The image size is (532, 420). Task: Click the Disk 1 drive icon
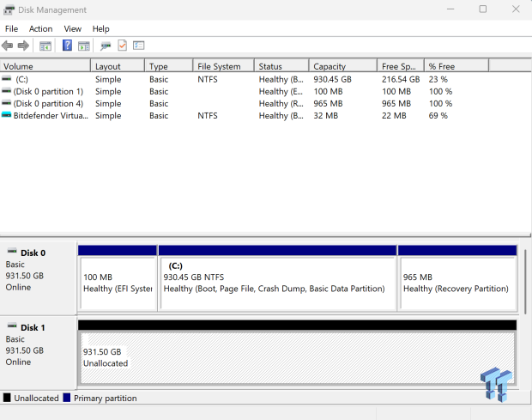[x=12, y=326]
